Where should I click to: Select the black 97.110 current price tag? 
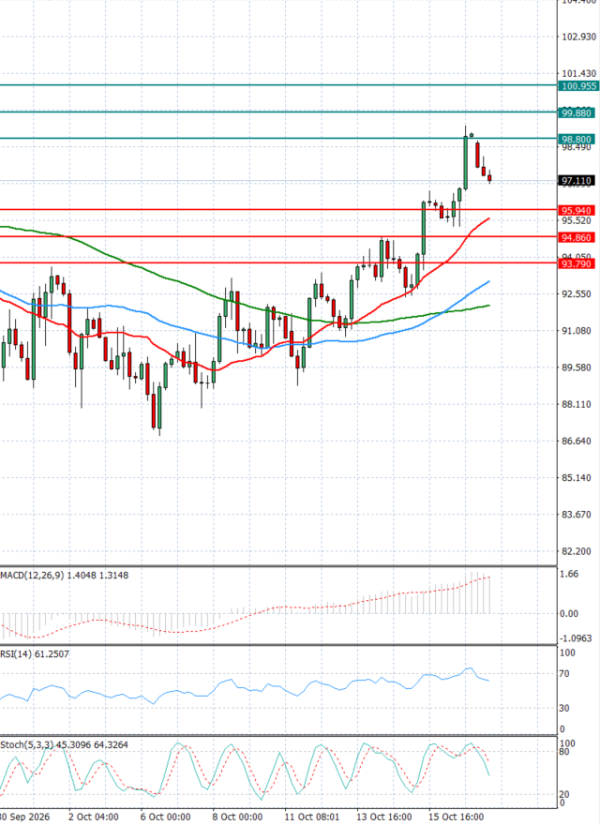coord(576,181)
